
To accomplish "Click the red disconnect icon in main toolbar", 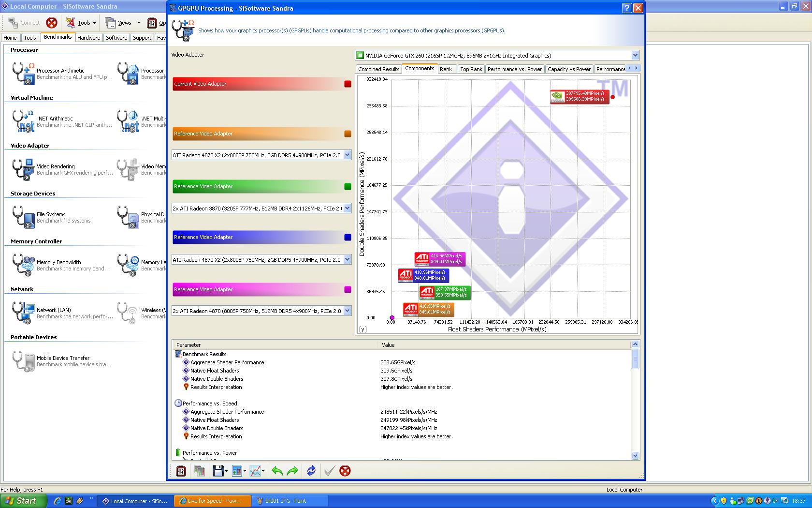I will 52,23.
